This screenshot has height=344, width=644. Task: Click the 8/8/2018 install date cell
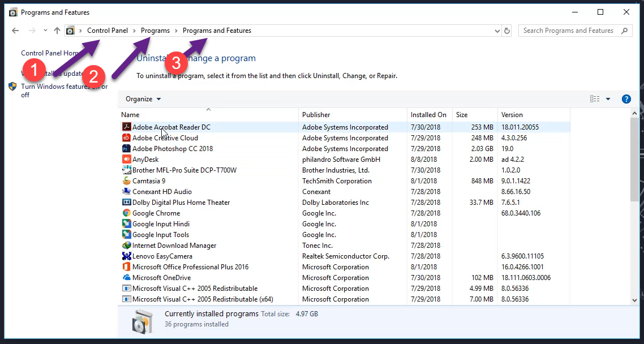pos(424,159)
